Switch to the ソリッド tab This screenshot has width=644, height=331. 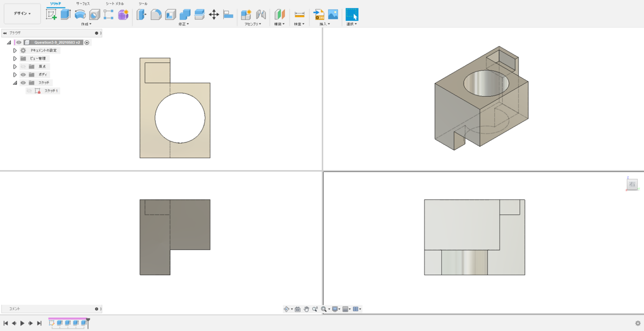coord(55,4)
